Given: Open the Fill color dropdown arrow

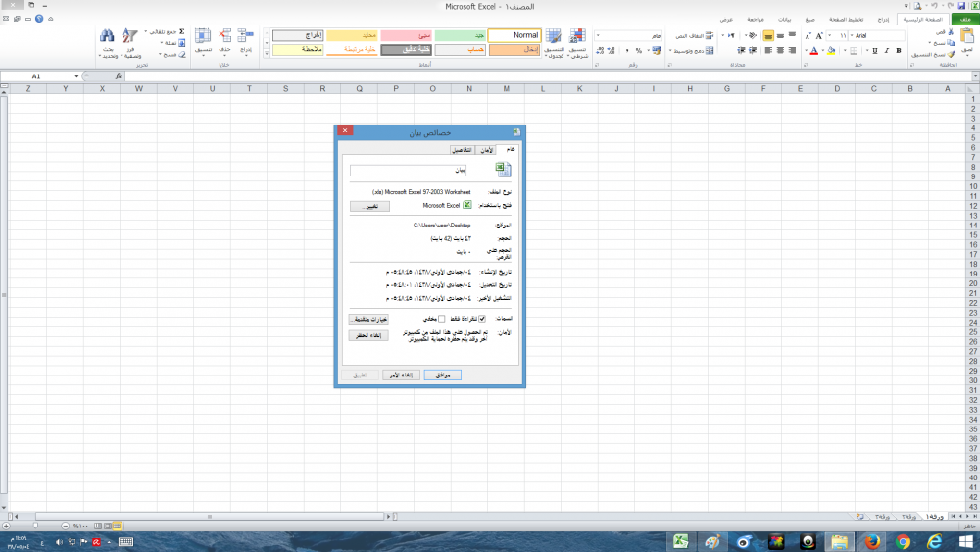Looking at the screenshot, I should [823, 51].
